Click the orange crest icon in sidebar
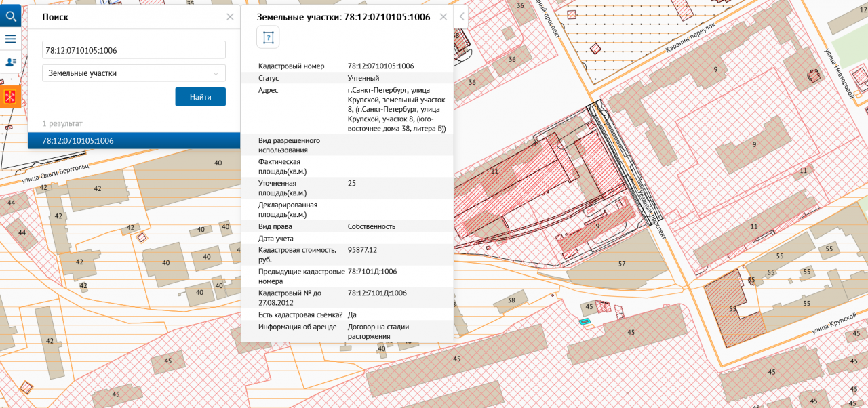This screenshot has height=408, width=868. point(10,98)
